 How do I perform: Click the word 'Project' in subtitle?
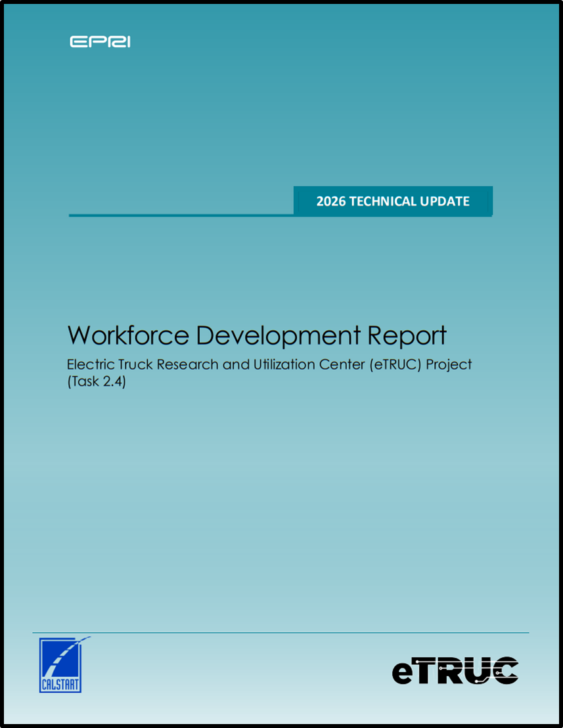point(449,364)
